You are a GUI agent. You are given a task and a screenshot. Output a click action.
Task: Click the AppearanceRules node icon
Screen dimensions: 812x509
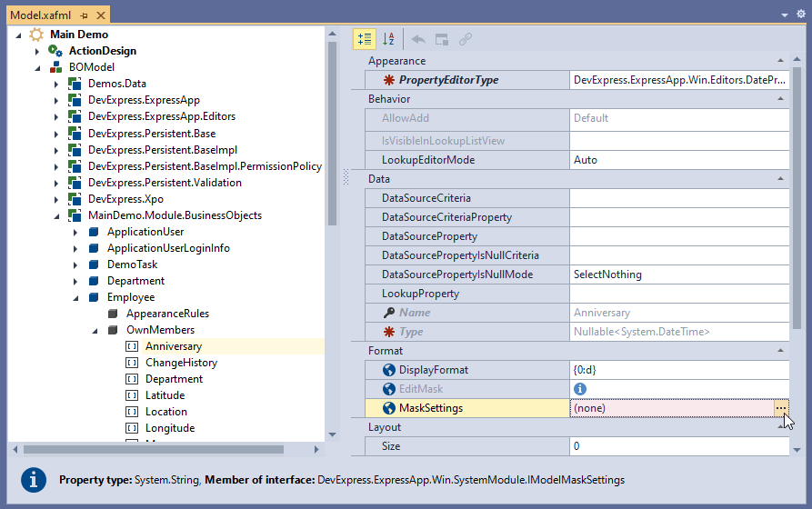click(x=113, y=314)
